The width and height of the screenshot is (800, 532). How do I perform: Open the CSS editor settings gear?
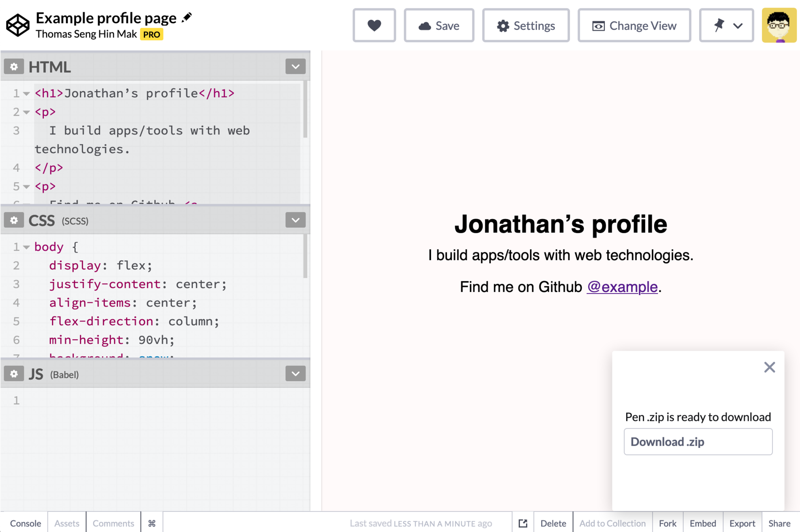pyautogui.click(x=14, y=220)
